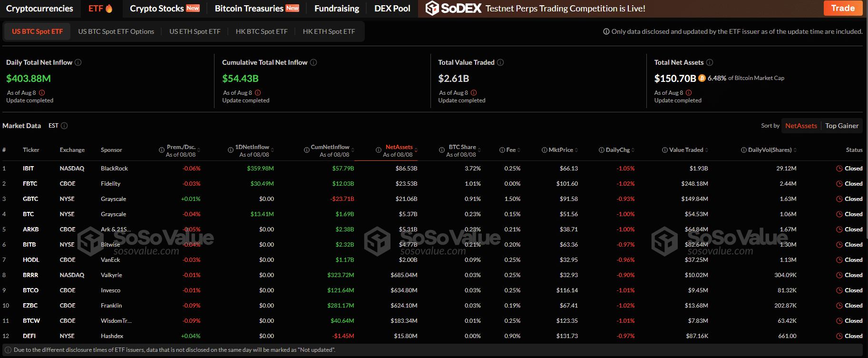Viewport: 868px width, 358px height.
Task: Sort the table by the DailyVol(Shares) arrows
Action: point(795,150)
